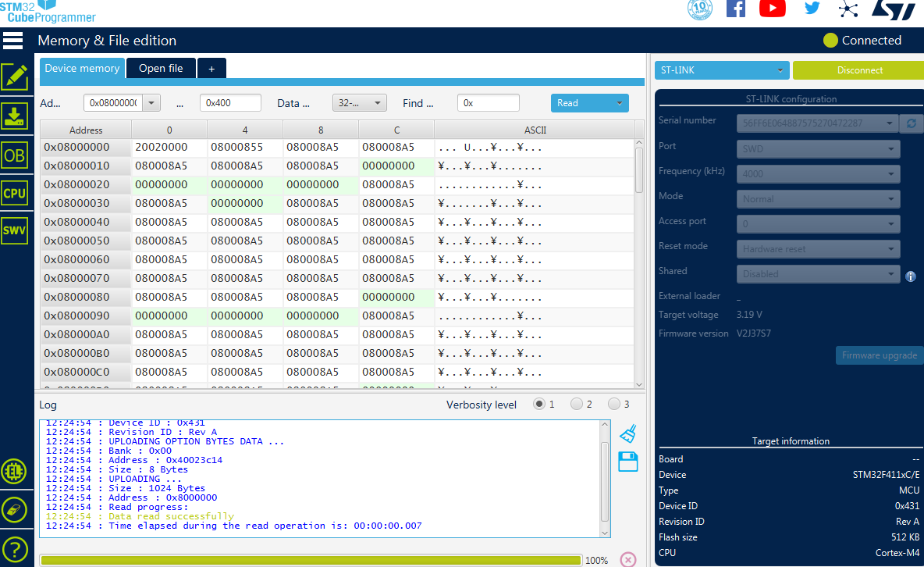Click the ST logo
The image size is (924, 567).
click(x=894, y=9)
